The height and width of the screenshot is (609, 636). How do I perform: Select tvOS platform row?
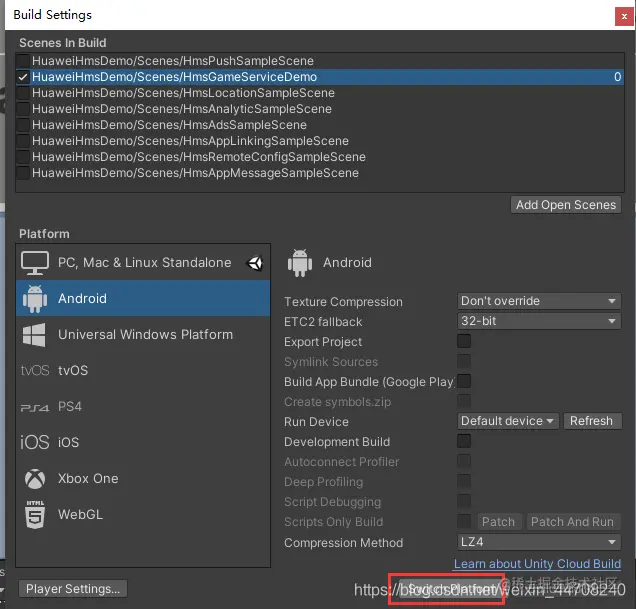143,370
